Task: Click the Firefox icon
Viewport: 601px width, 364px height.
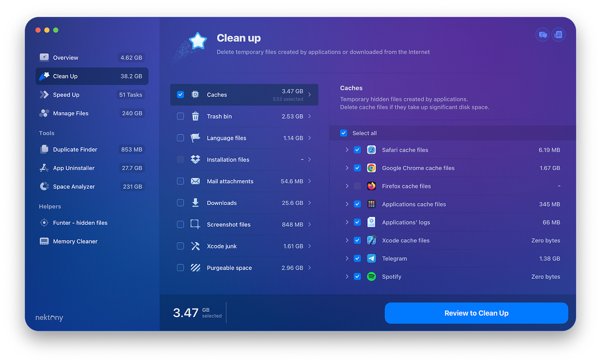Action: 372,186
